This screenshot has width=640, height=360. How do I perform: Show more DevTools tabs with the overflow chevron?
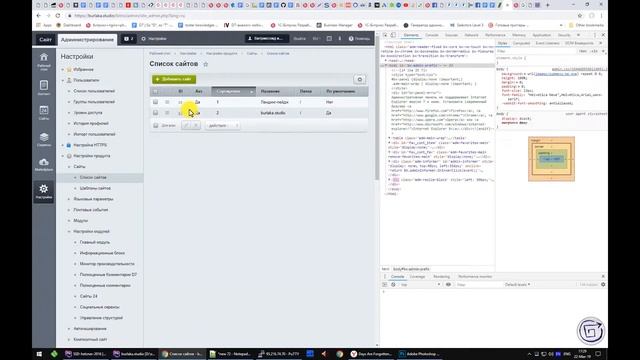tap(578, 36)
